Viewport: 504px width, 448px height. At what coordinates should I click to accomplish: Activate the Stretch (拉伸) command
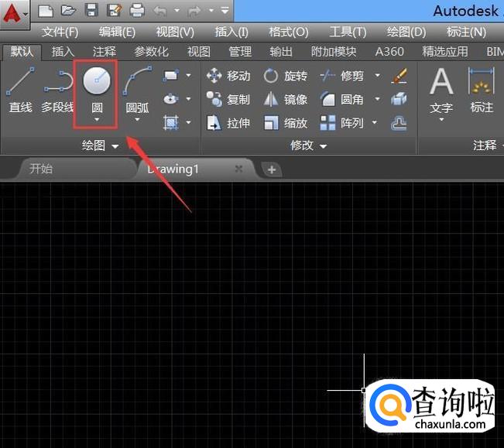click(228, 123)
